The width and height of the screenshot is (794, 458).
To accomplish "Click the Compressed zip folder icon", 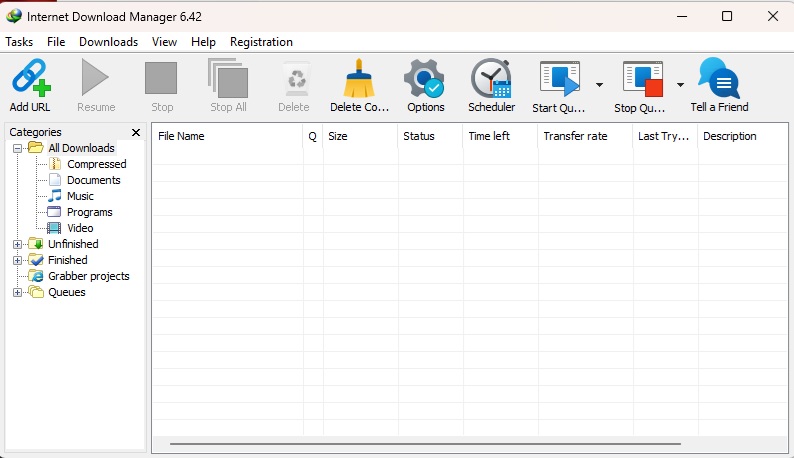I will tap(55, 164).
